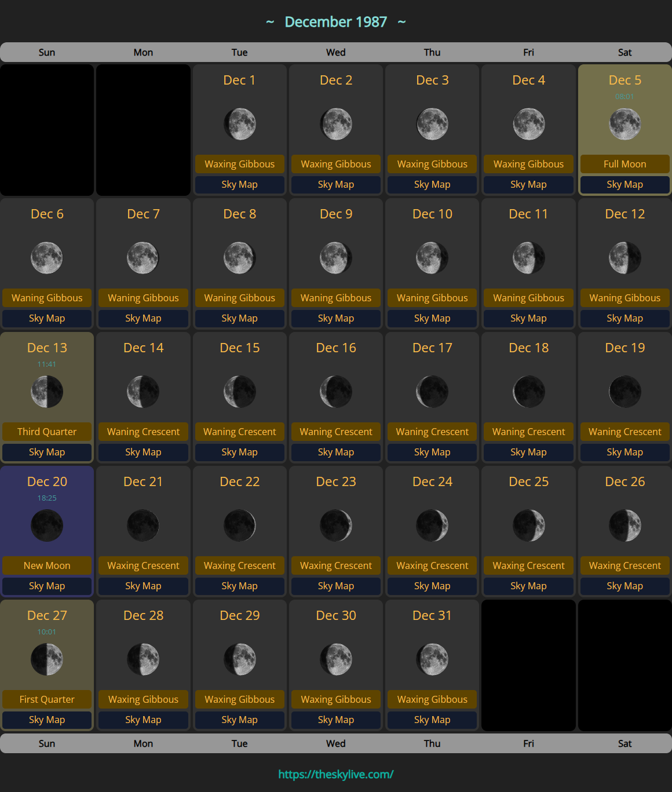The width and height of the screenshot is (672, 792).
Task: Click Waxing Crescent label on Dec 21
Action: (x=143, y=565)
